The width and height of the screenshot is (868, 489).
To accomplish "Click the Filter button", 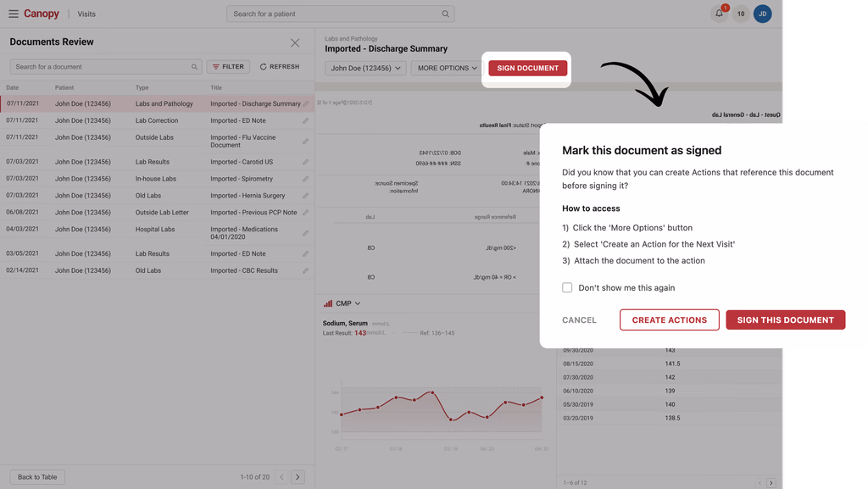I will click(228, 67).
